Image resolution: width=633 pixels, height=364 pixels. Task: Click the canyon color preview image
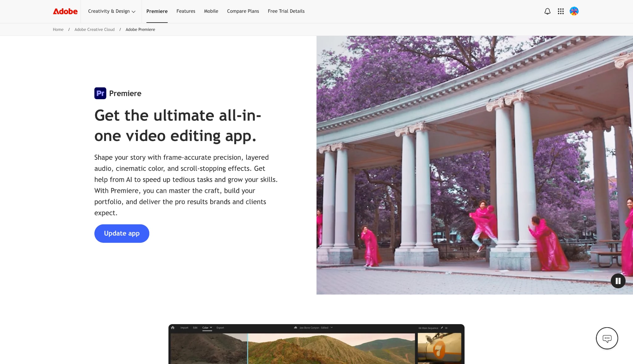pyautogui.click(x=293, y=349)
